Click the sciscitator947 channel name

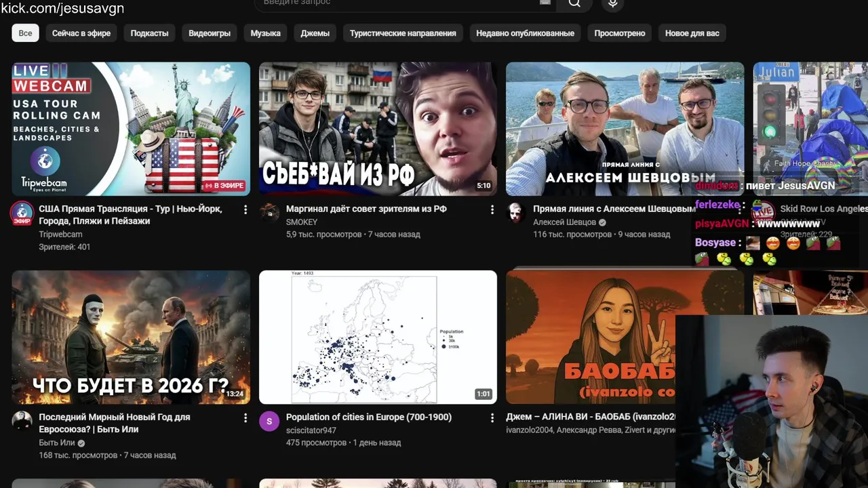[311, 430]
